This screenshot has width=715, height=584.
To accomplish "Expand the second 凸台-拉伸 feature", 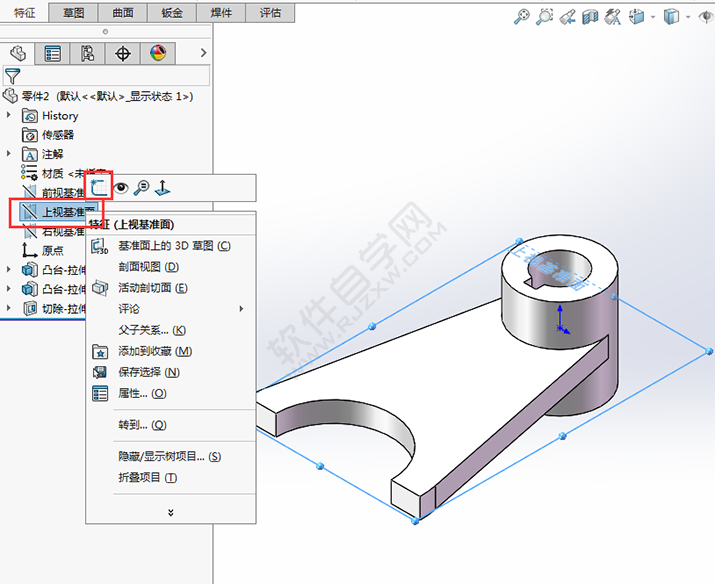I will [x=9, y=289].
